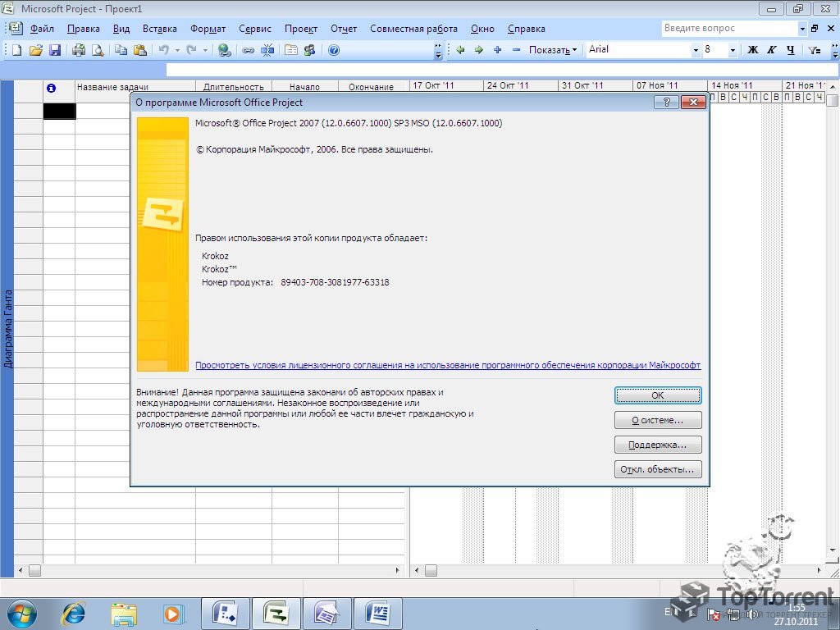Click the task table horizontal scrollbar thumb
Viewport: 840px width, 630px height.
[x=34, y=571]
